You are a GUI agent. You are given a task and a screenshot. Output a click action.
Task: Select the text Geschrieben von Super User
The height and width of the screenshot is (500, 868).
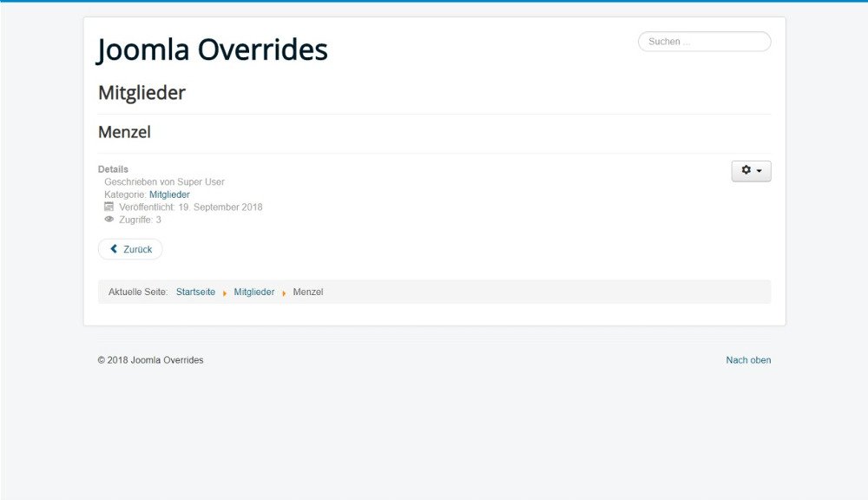(x=164, y=181)
